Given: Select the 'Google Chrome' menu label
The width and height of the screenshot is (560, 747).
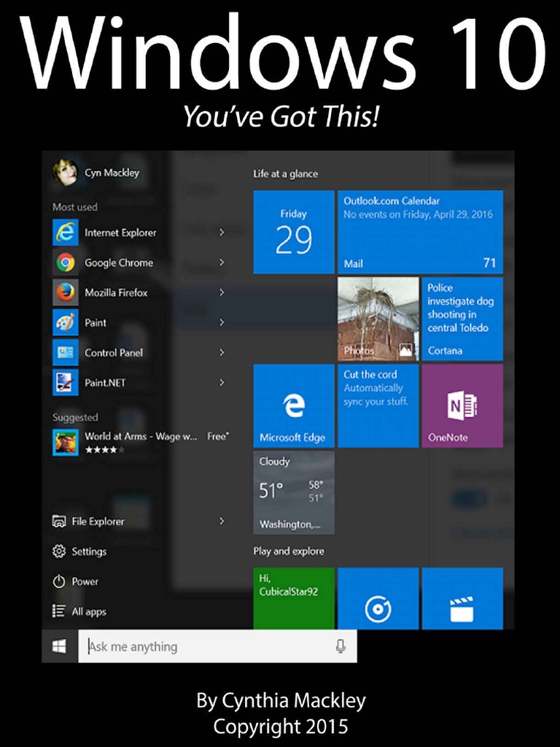Looking at the screenshot, I should point(119,263).
